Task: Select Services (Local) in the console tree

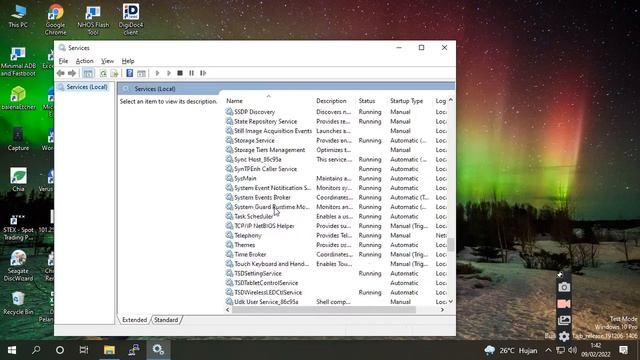Action: click(x=87, y=87)
